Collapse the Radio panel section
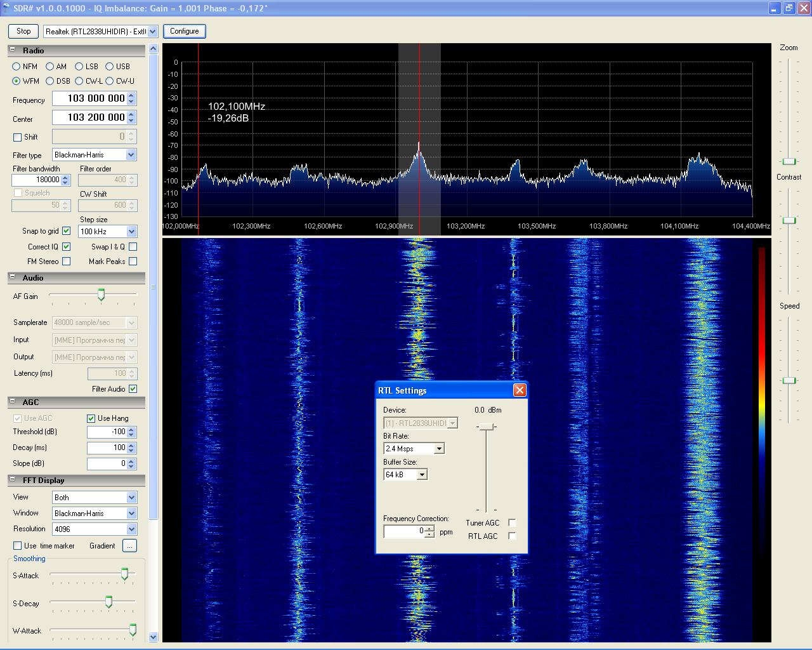The height and width of the screenshot is (650, 812). 13,50
